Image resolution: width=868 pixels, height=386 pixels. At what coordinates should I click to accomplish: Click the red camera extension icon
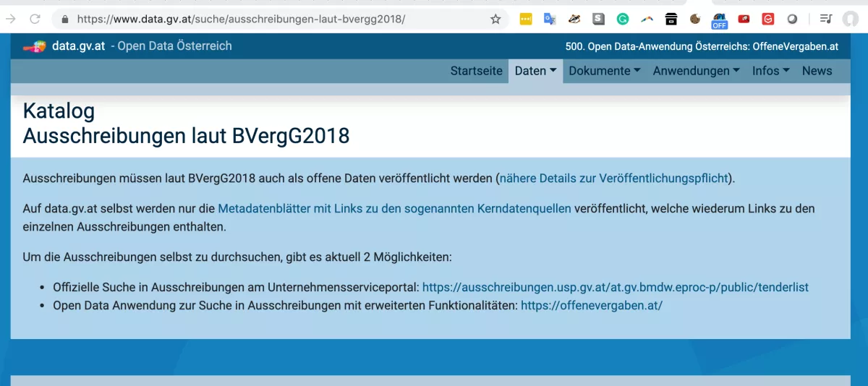coord(744,20)
